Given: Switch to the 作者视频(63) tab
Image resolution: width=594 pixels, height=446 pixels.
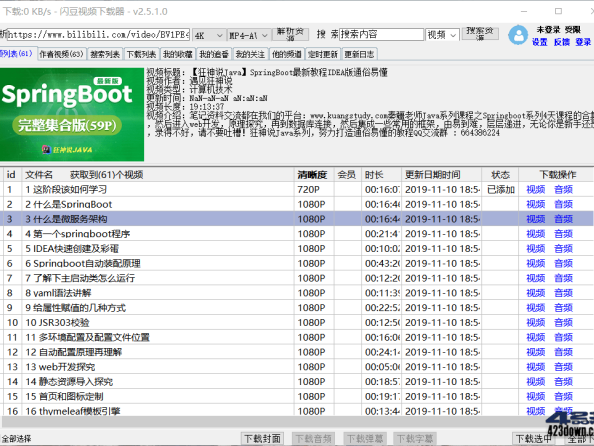Looking at the screenshot, I should 61,54.
